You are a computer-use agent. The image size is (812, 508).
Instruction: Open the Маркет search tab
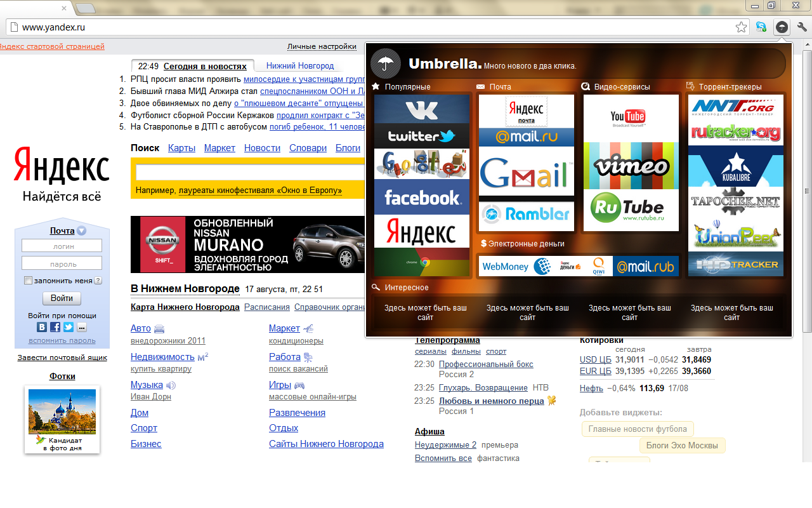(219, 148)
